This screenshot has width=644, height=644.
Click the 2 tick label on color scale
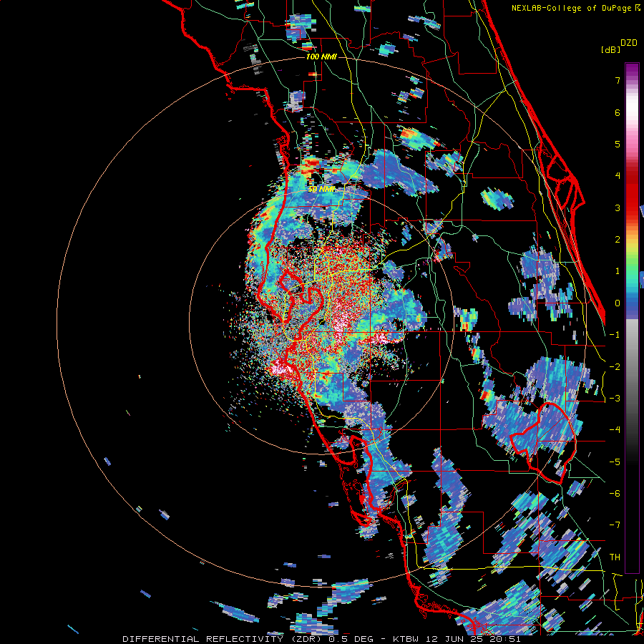[x=618, y=240]
